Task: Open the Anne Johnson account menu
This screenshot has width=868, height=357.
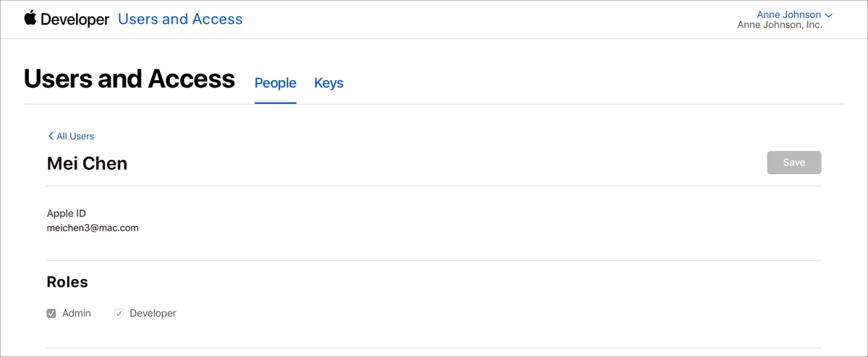Action: (788, 14)
